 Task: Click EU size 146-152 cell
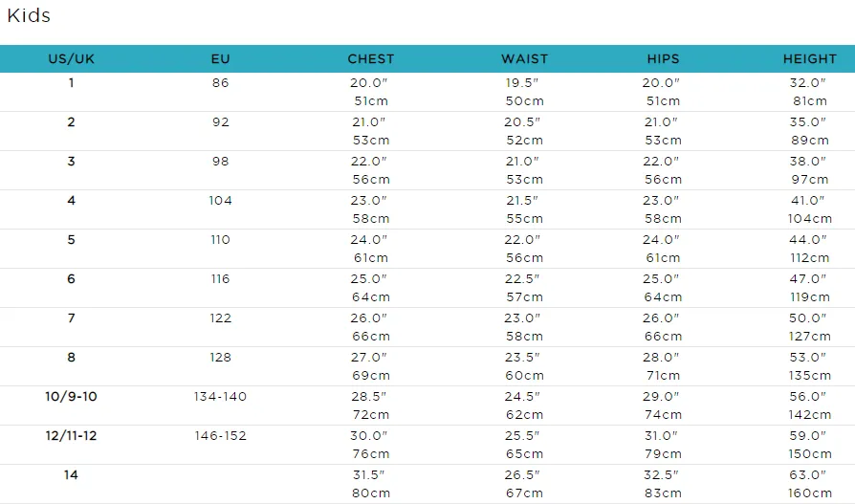click(220, 436)
